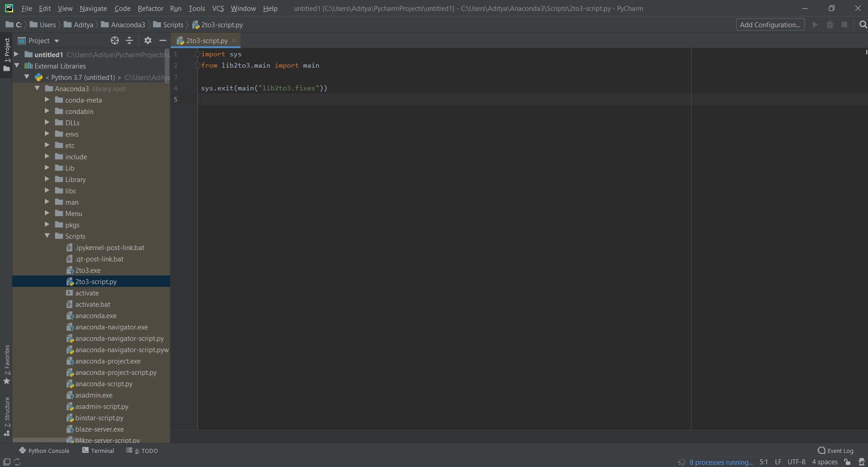Click the Search Everywhere magnifier icon
Image resolution: width=868 pixels, height=467 pixels.
(862, 25)
